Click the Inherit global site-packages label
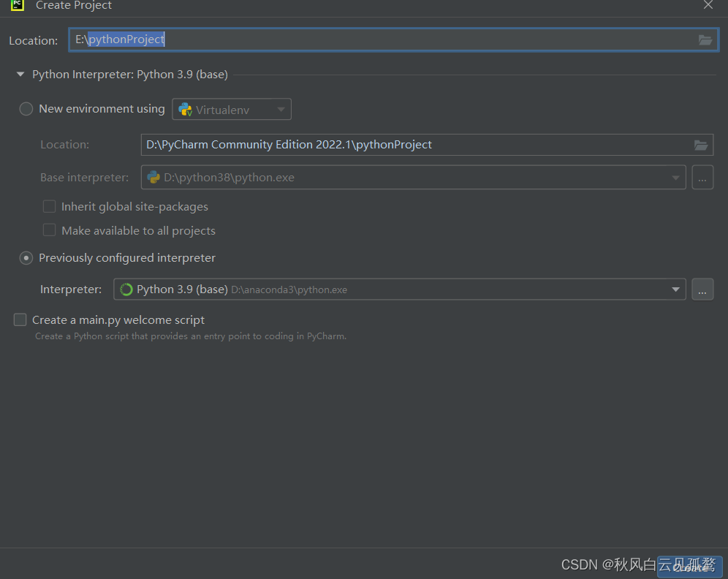This screenshot has height=579, width=728. click(134, 207)
